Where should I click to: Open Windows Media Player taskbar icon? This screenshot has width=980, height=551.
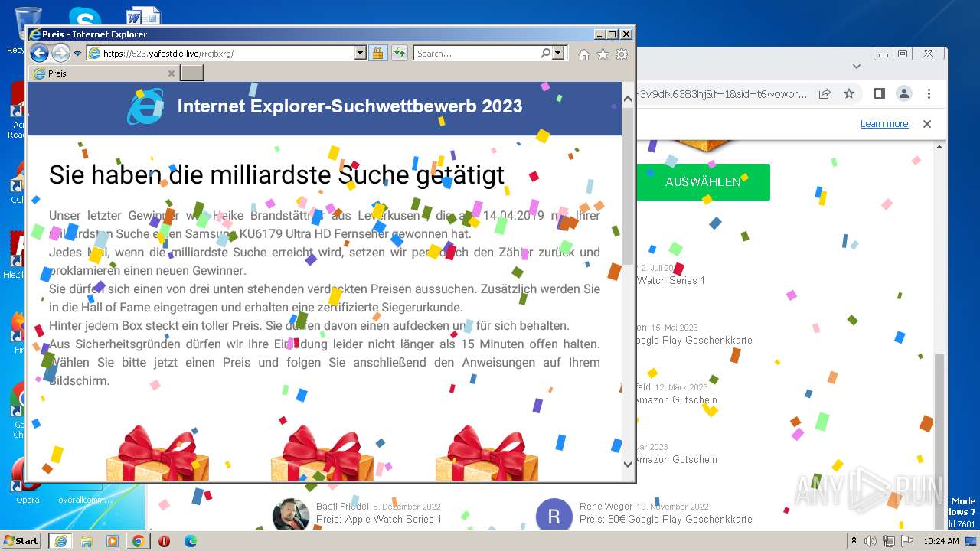coord(113,541)
